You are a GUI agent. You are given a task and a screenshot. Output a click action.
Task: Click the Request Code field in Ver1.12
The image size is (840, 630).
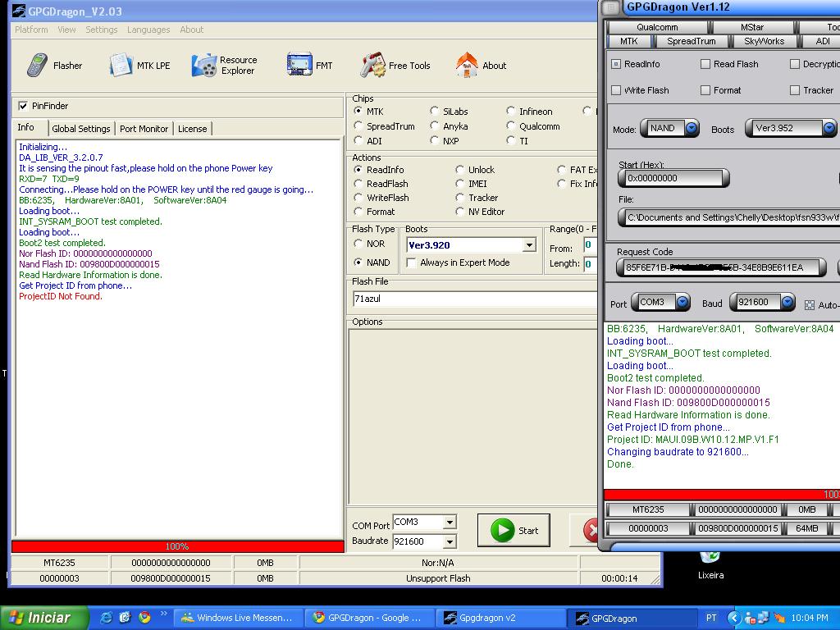721,267
